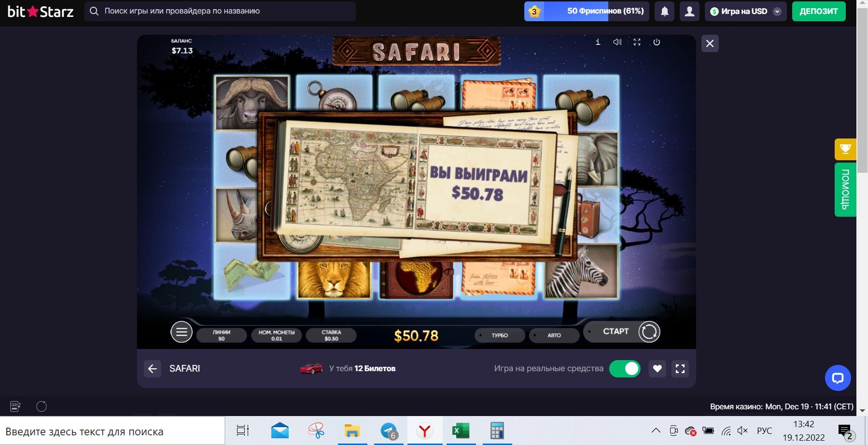Change the Ном. монеты 0.01 setting
The height and width of the screenshot is (445, 868).
(x=277, y=335)
